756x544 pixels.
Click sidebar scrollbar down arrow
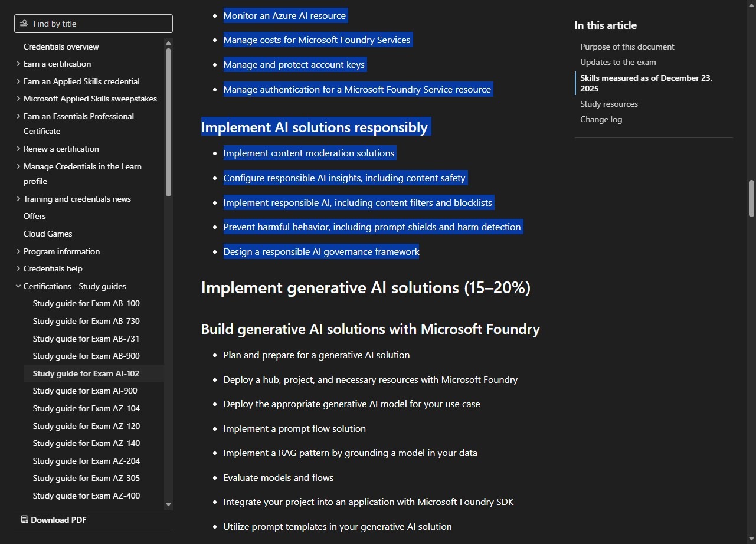click(168, 504)
